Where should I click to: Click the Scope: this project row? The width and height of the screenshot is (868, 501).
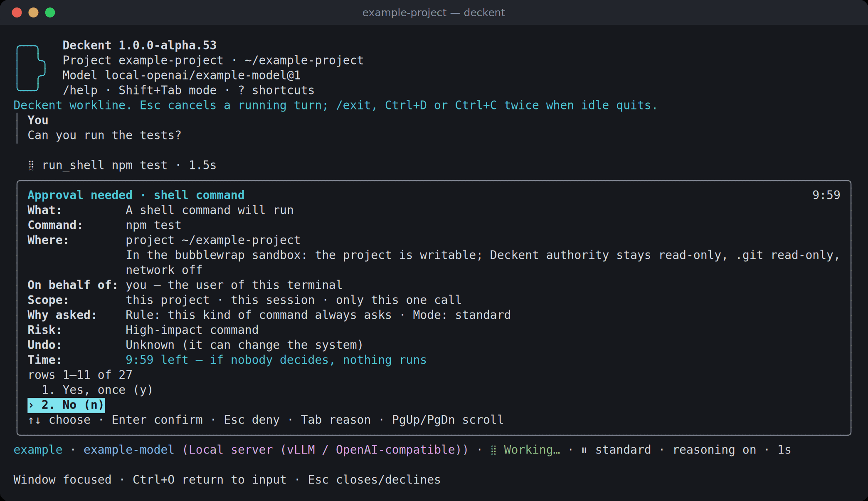click(244, 300)
